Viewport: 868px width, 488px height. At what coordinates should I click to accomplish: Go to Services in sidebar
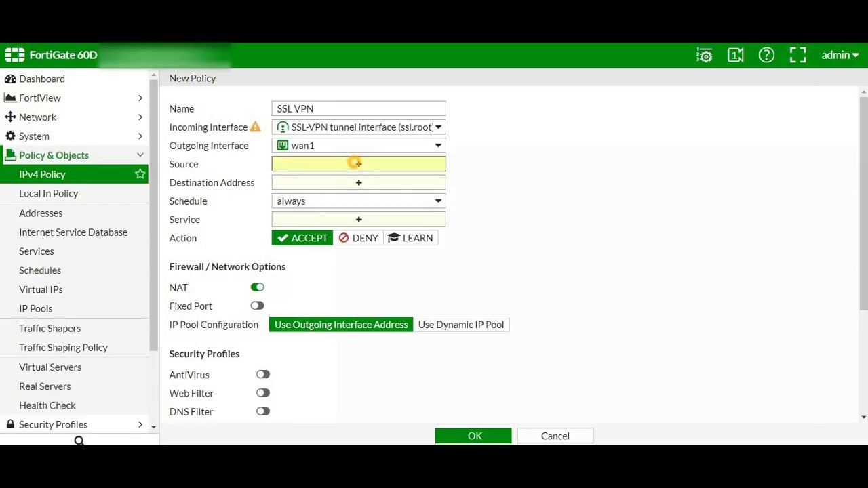37,251
